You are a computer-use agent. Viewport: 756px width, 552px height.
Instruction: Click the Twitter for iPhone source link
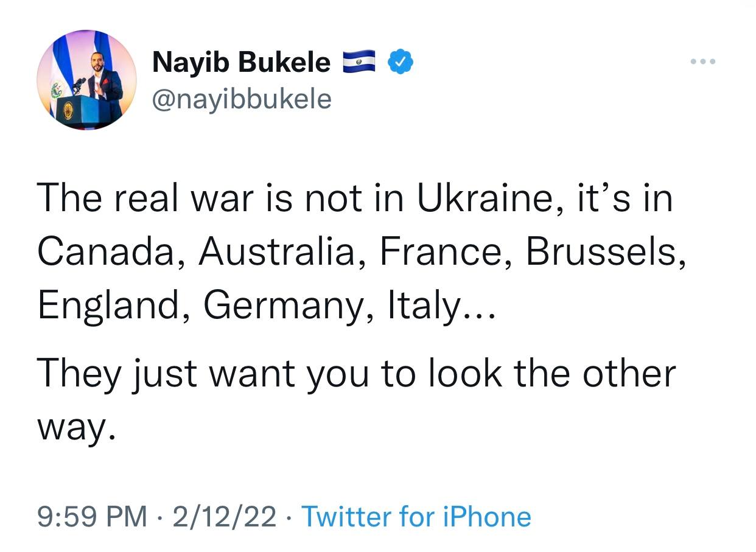click(416, 517)
